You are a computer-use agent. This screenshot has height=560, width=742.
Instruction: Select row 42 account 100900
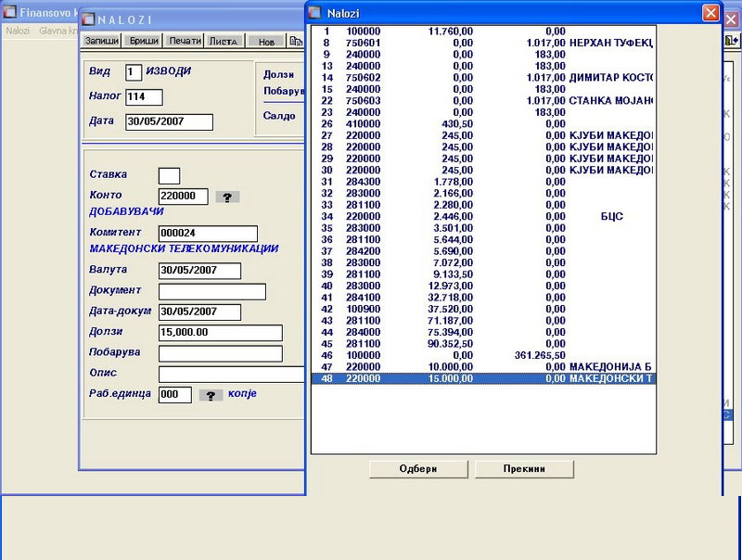point(483,310)
